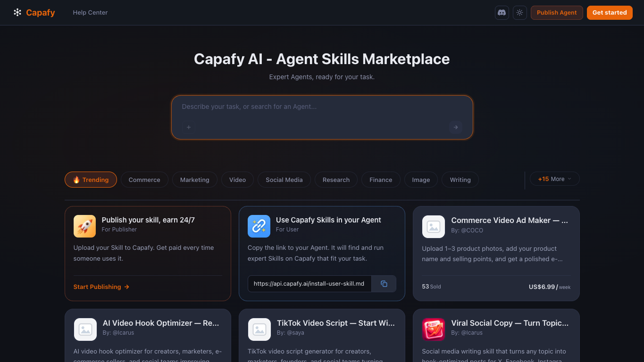Click the Use Capafy Skills in your Agent heading

[x=328, y=220]
